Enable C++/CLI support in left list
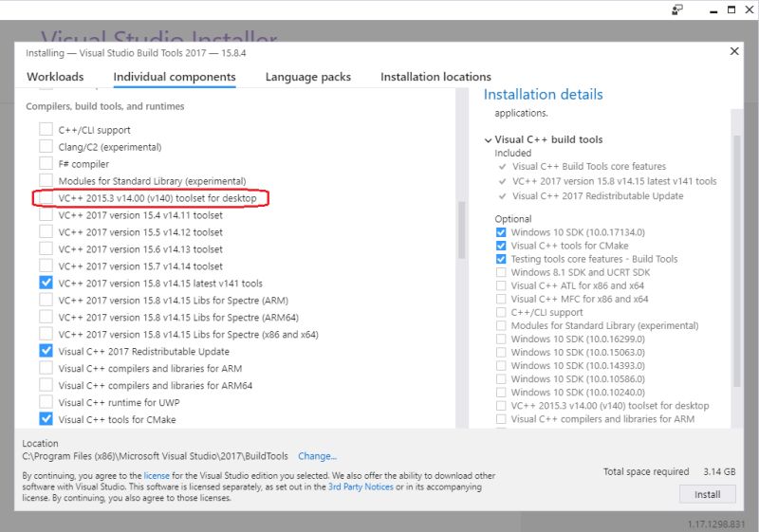 [46, 130]
